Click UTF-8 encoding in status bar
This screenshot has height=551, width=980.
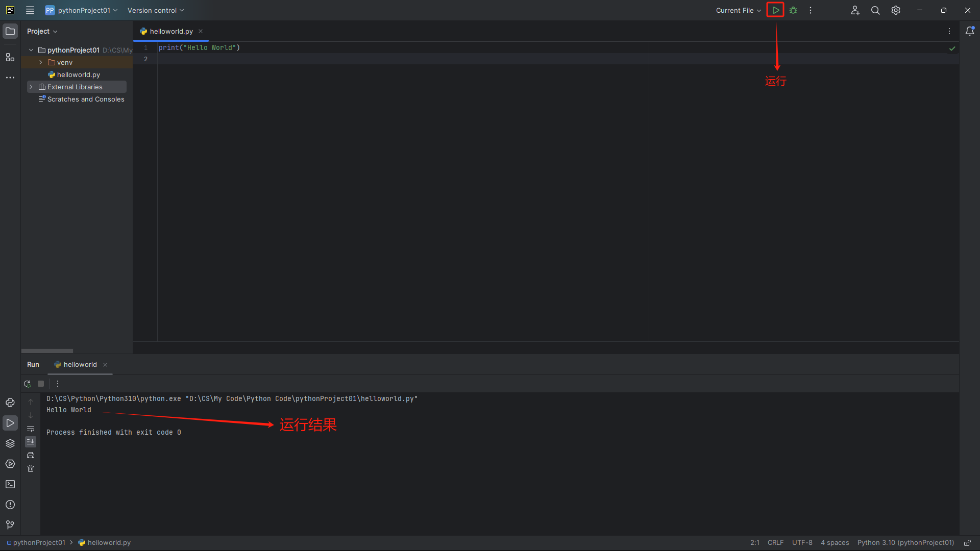click(x=802, y=542)
